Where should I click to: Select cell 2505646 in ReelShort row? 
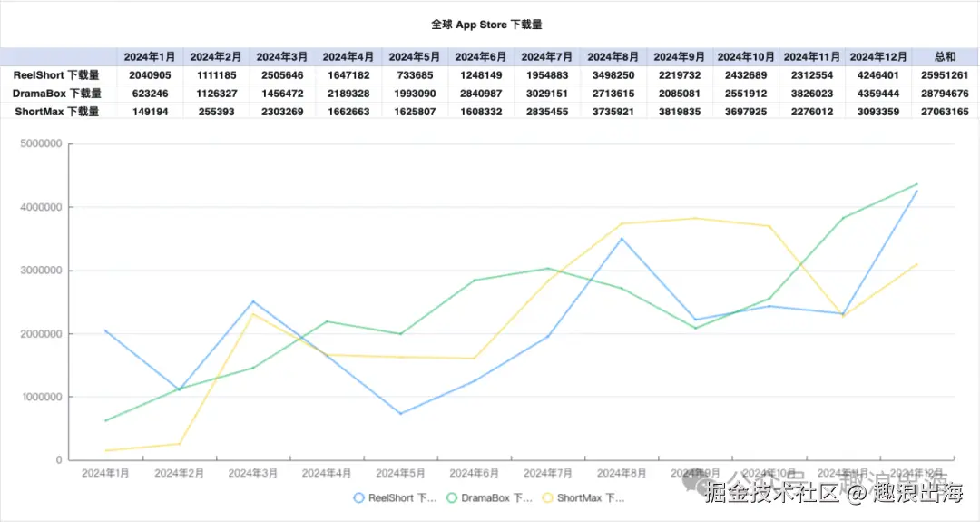pyautogui.click(x=282, y=75)
